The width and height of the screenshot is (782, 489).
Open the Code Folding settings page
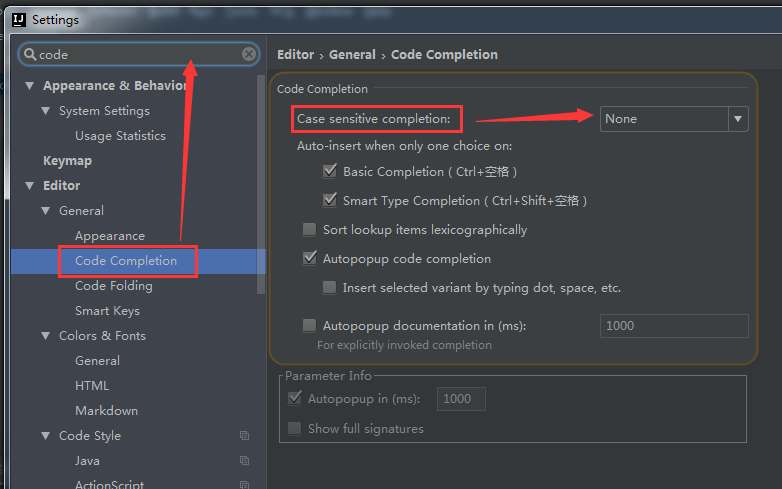(113, 286)
